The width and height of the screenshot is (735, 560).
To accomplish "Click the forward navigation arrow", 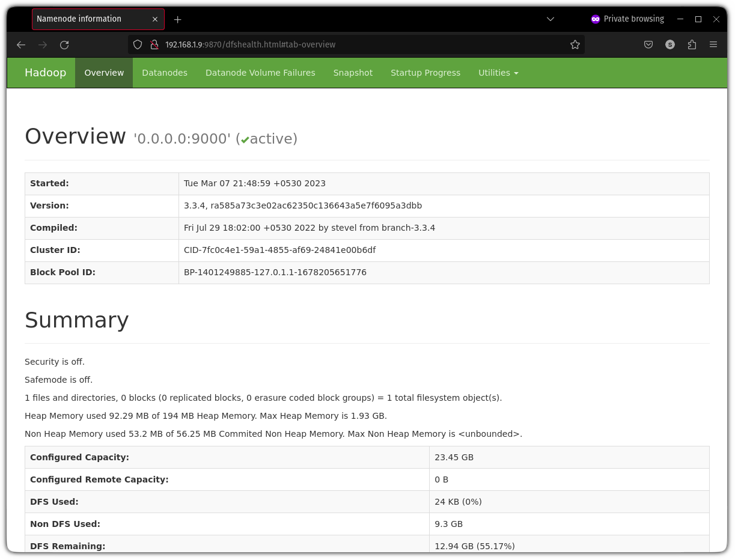I will (43, 44).
